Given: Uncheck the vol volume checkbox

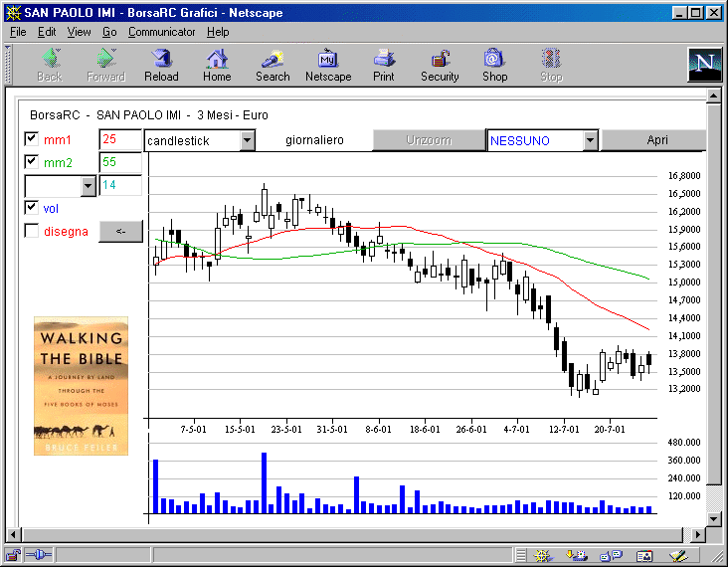Looking at the screenshot, I should coord(31,208).
